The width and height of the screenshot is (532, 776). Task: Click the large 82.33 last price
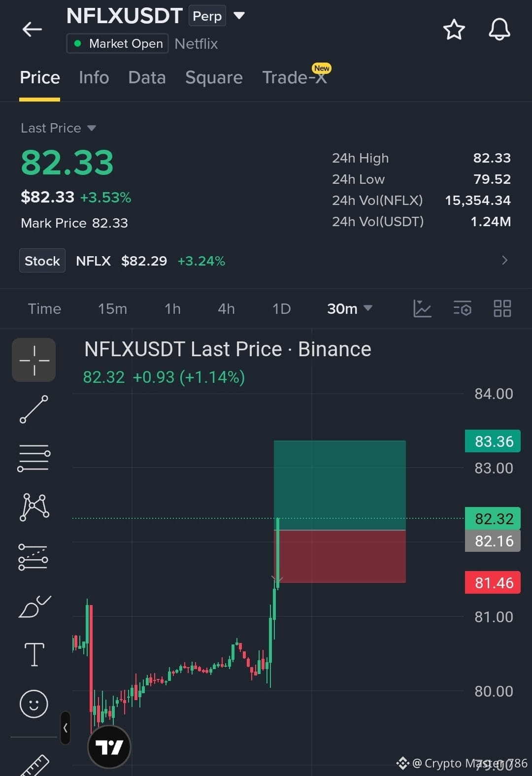pos(67,163)
